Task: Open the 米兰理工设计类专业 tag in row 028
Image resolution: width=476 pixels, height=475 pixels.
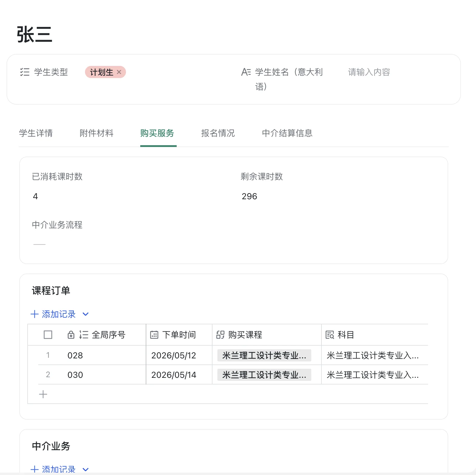Action: pyautogui.click(x=264, y=355)
